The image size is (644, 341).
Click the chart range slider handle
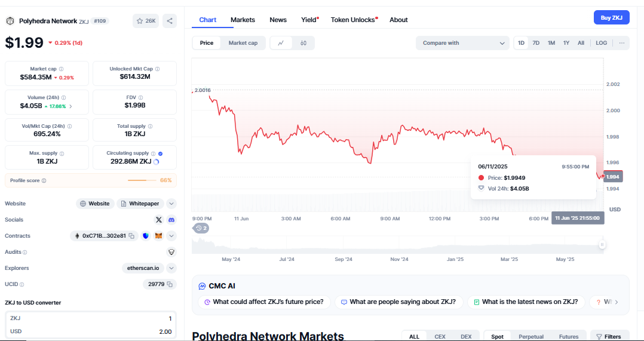click(602, 245)
